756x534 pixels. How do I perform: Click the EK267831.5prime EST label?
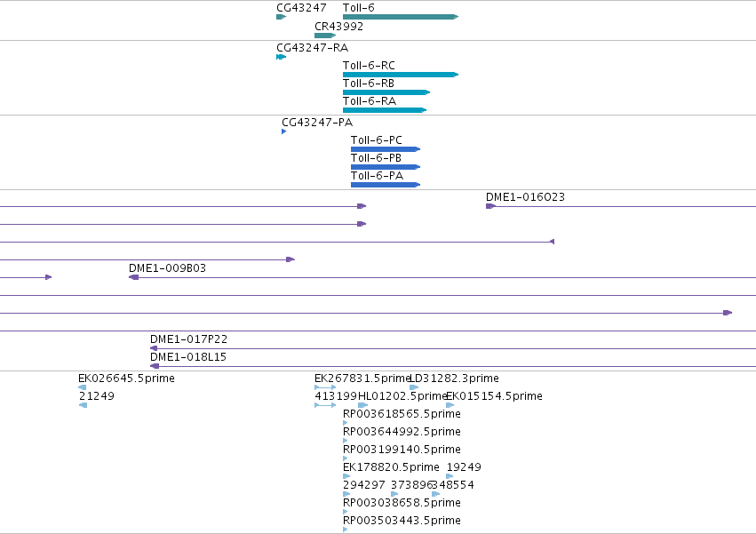362,379
